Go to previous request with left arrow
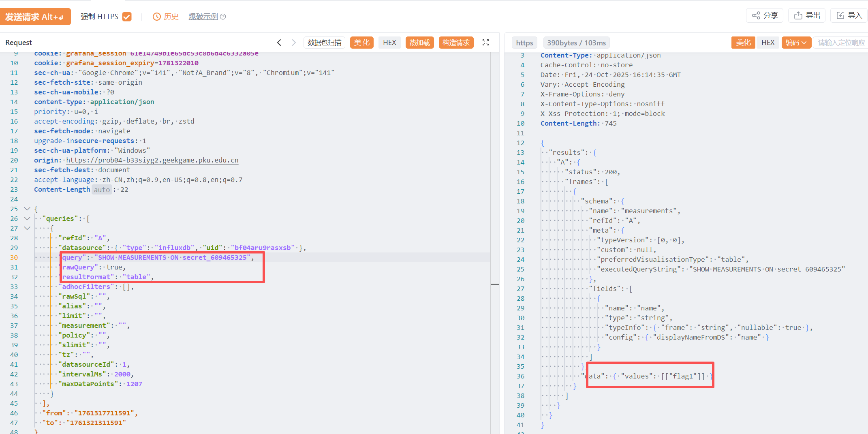Image resolution: width=868 pixels, height=434 pixels. coord(279,43)
